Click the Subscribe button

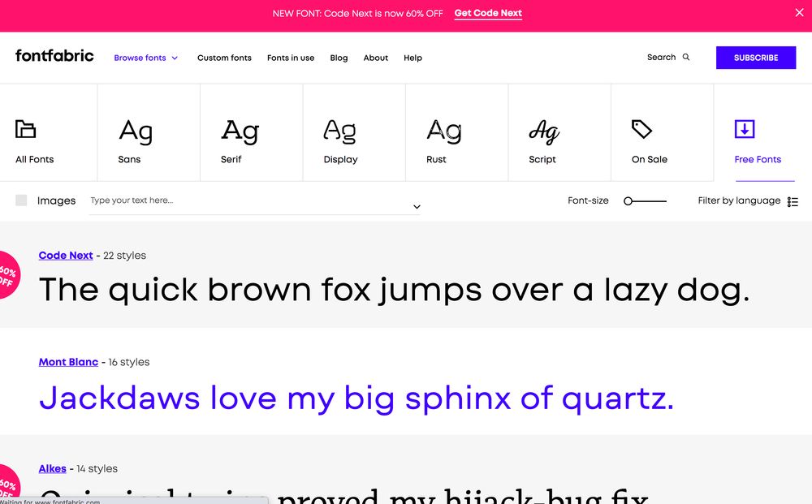coord(755,58)
